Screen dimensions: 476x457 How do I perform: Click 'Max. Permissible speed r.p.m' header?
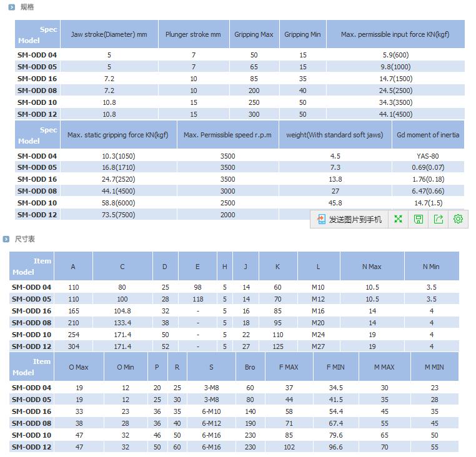click(227, 135)
